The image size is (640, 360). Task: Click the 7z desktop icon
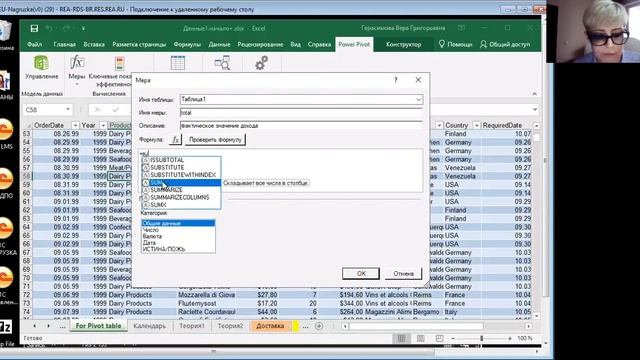click(6, 327)
